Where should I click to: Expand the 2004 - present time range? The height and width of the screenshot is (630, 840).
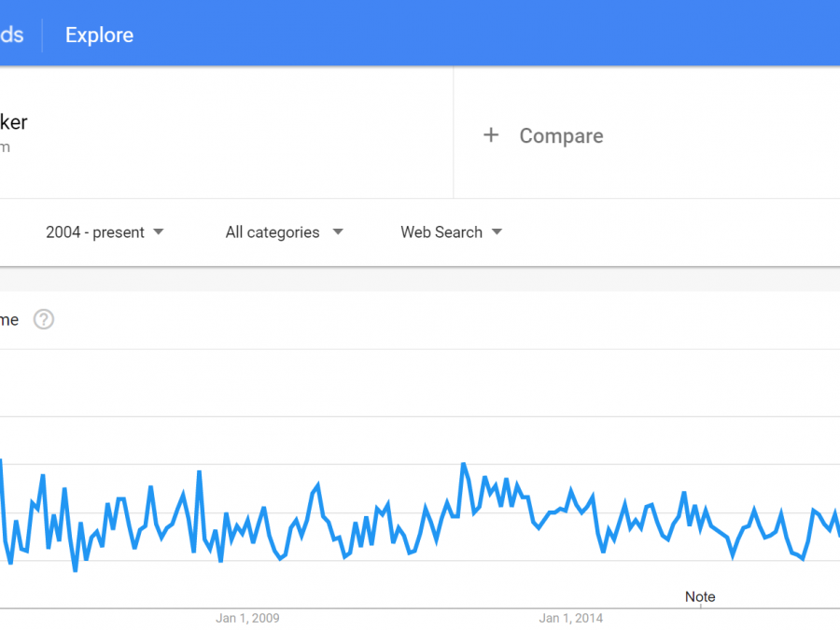click(94, 232)
